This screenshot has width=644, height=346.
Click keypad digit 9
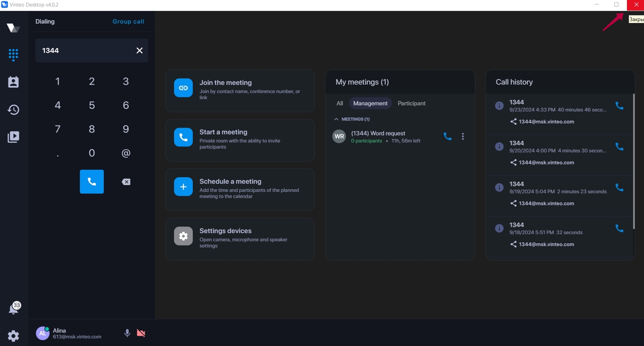(126, 129)
